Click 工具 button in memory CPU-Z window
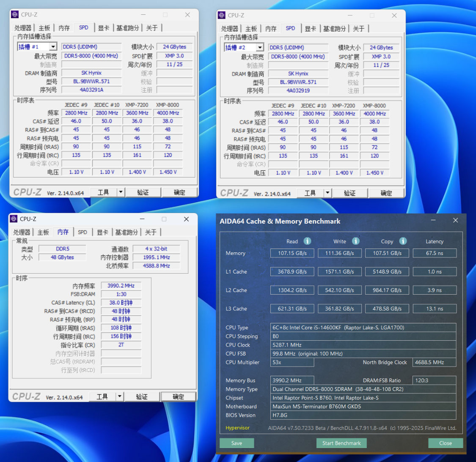Viewport: 476px width, 462px height. pyautogui.click(x=102, y=396)
